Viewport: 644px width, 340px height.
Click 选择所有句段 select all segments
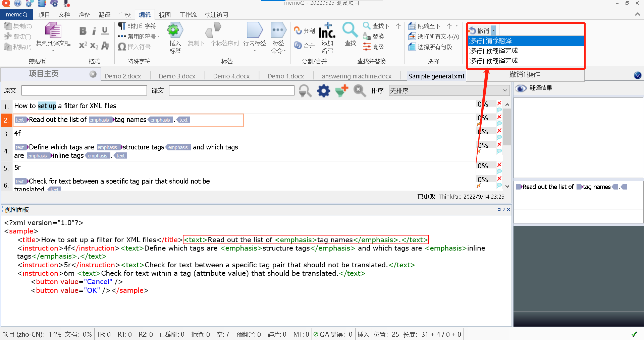click(430, 47)
